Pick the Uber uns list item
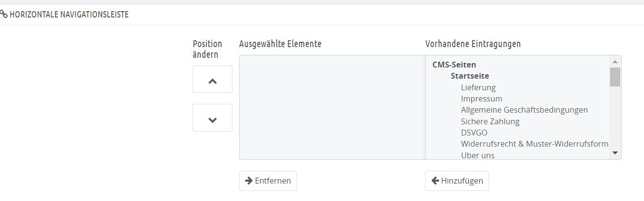The image size is (644, 201). 478,155
